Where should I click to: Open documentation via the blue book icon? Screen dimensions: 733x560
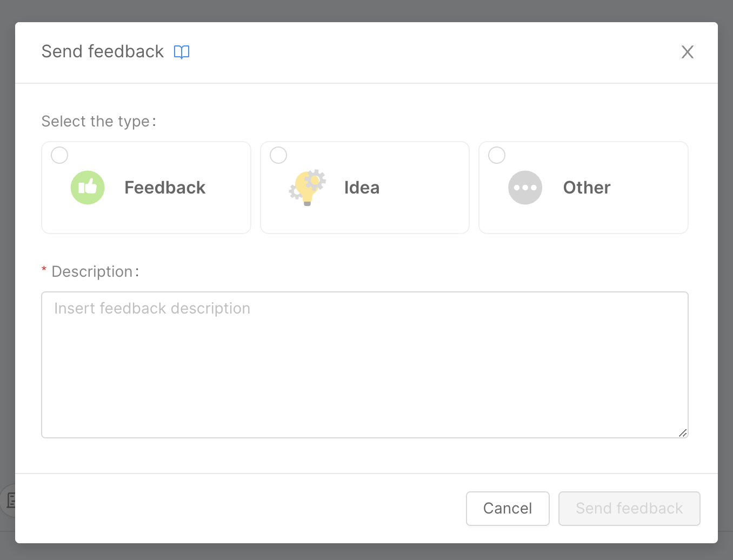tap(182, 51)
